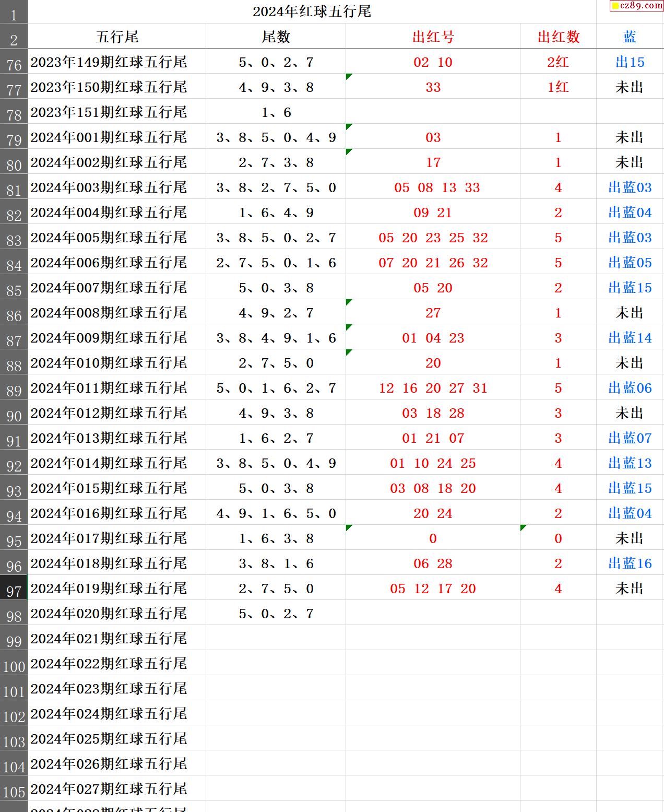Select row header 76
Screen dimensions: 664x812
point(14,63)
